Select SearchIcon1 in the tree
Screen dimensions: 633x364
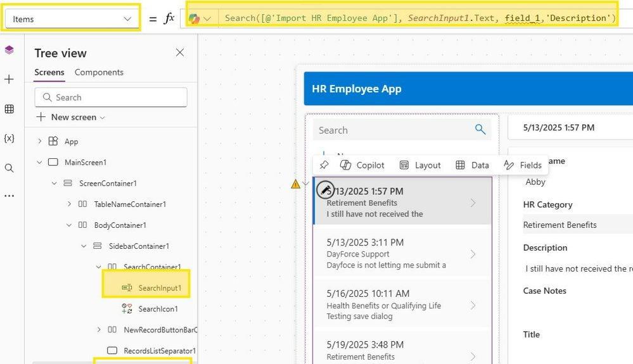(x=158, y=309)
